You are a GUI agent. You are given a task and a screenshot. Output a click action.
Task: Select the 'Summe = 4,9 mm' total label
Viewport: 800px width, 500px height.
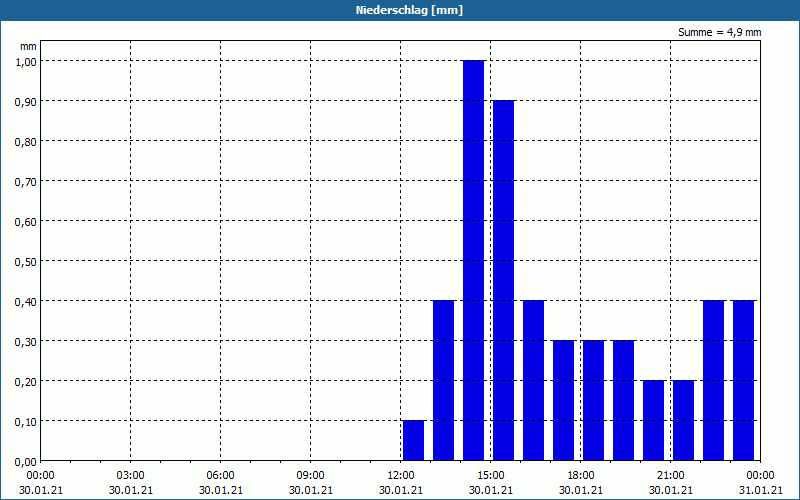[719, 32]
